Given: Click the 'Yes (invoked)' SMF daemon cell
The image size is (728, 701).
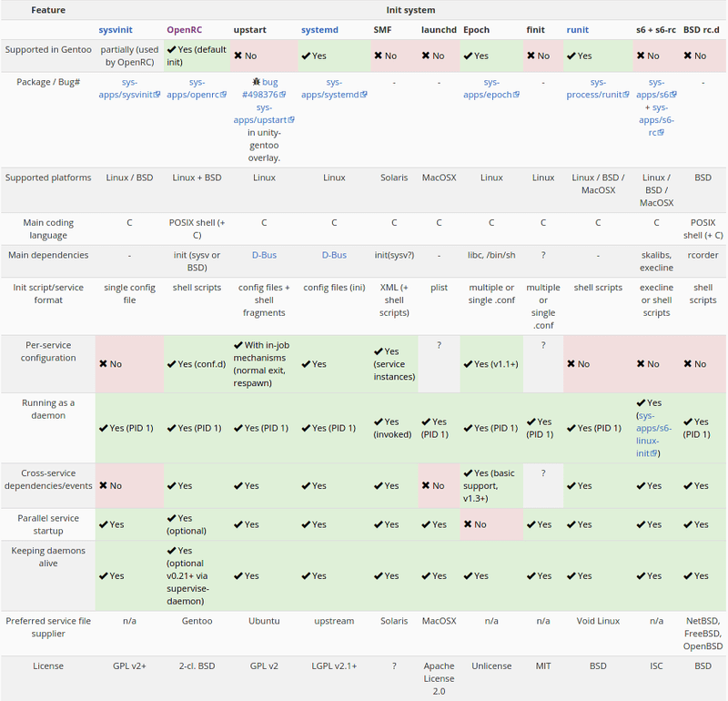Looking at the screenshot, I should [x=392, y=428].
